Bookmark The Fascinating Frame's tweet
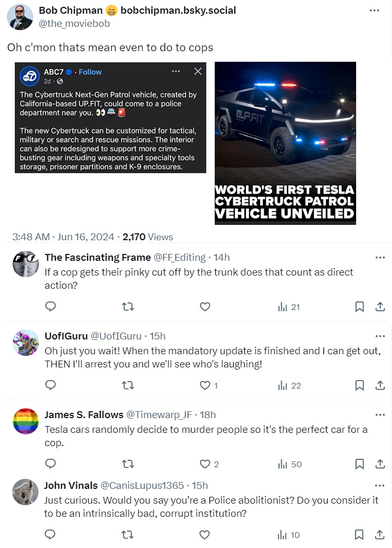Screen dimensions: 392x548 click(359, 307)
